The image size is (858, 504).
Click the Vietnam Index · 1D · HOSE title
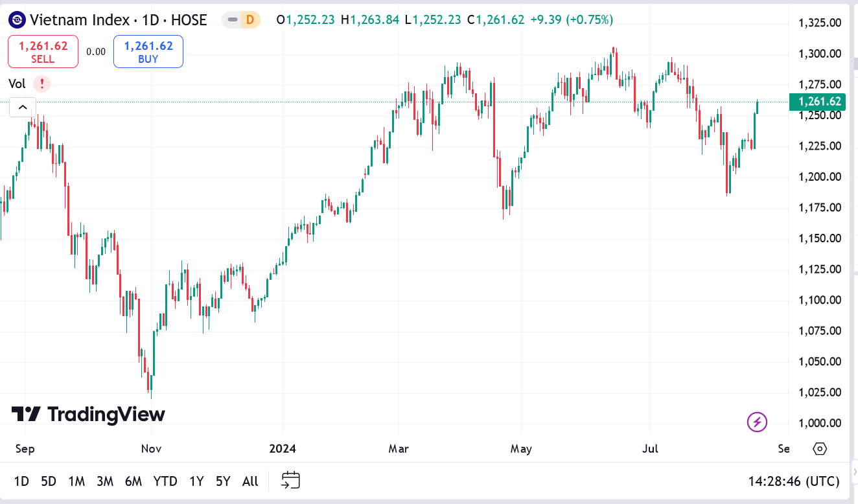pyautogui.click(x=118, y=20)
